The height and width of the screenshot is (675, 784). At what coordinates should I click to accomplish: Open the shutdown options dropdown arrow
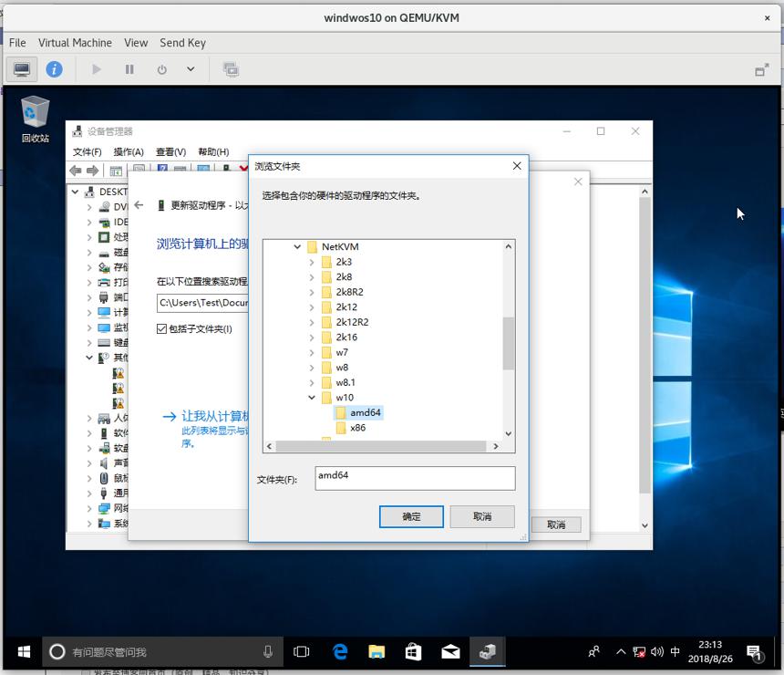click(x=191, y=69)
